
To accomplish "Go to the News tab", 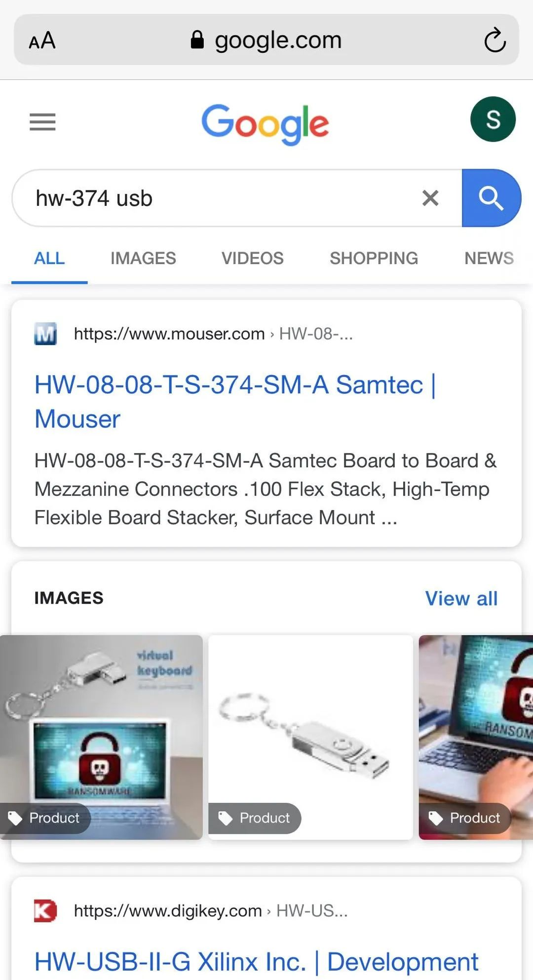I will [489, 258].
